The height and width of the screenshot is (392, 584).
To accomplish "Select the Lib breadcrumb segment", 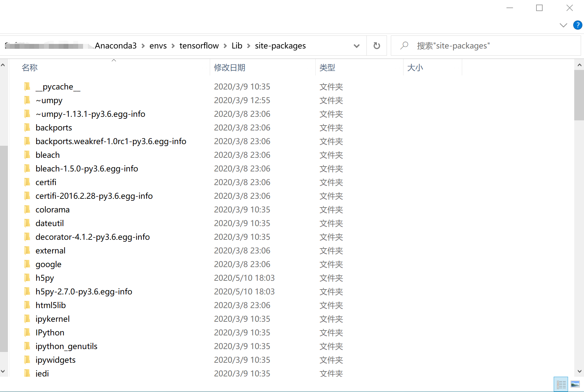I will [237, 46].
